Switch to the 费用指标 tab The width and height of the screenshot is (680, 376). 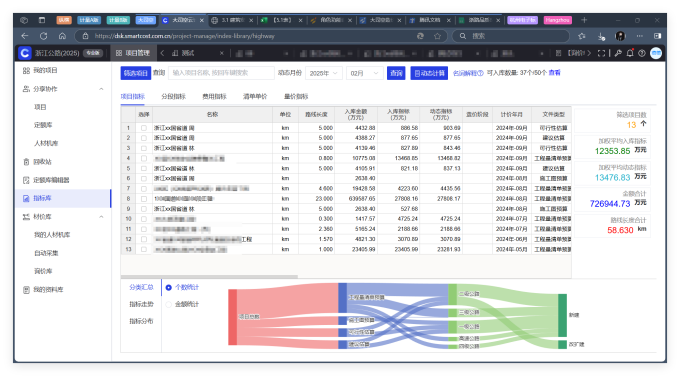[x=214, y=96]
